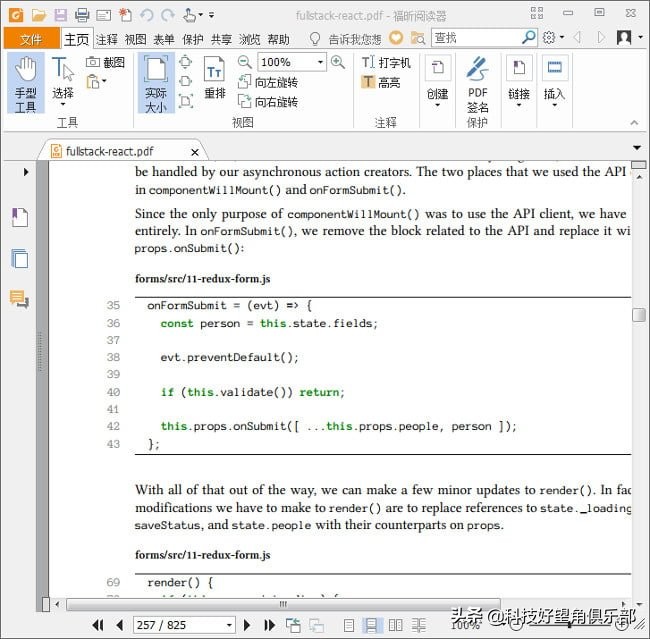Activate the Reflow (重排) view
This screenshot has width=650, height=639.
(215, 78)
